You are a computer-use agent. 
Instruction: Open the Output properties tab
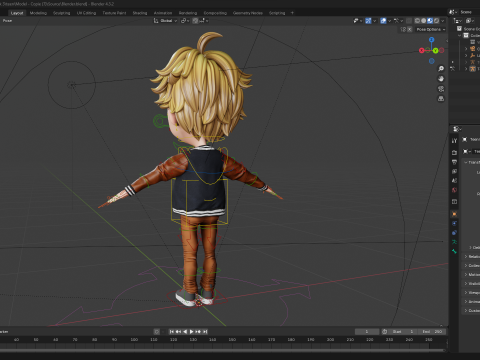pyautogui.click(x=454, y=162)
